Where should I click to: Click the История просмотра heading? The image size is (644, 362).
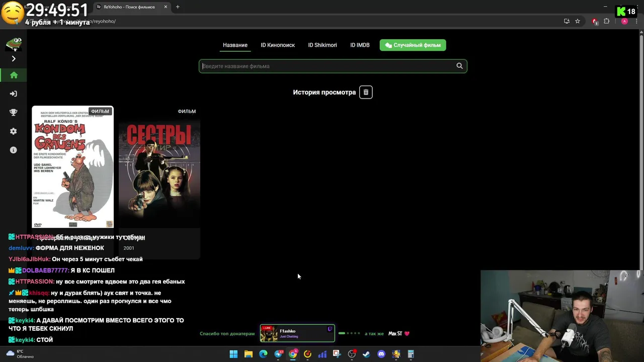[x=324, y=92]
